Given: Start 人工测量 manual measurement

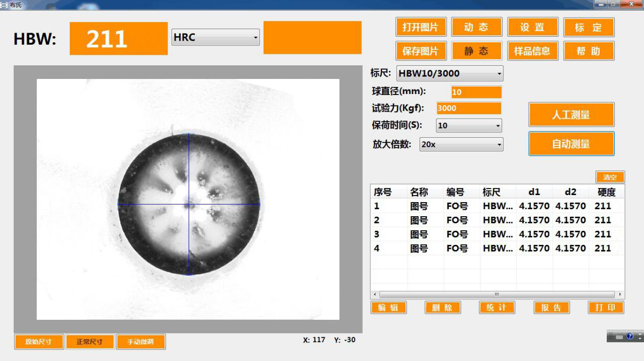Looking at the screenshot, I should point(571,115).
